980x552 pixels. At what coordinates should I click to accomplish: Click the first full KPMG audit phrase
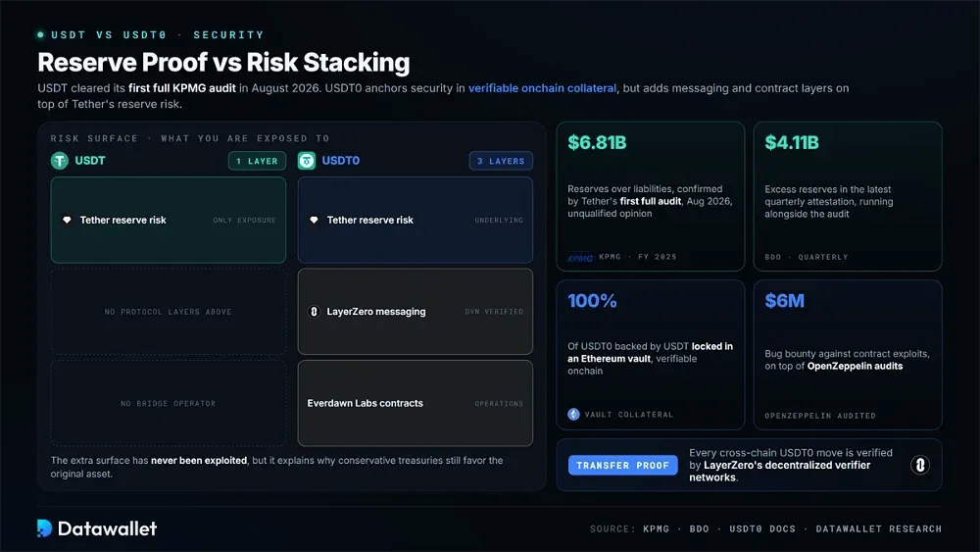182,88
